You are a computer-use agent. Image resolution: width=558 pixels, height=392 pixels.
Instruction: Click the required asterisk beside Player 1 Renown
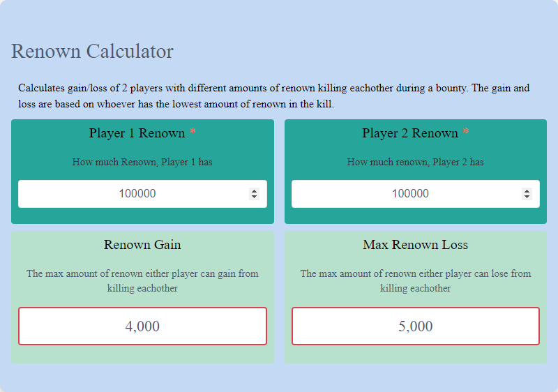193,133
